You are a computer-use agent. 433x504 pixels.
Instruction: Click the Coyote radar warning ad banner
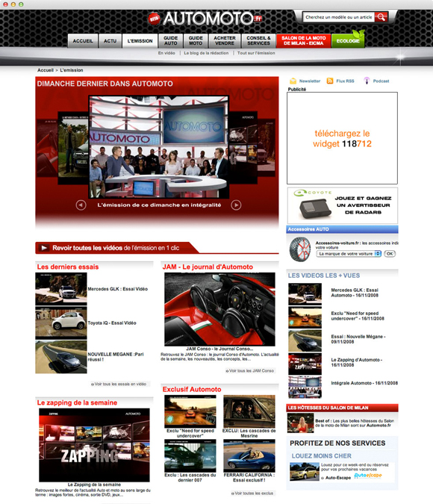(x=343, y=205)
